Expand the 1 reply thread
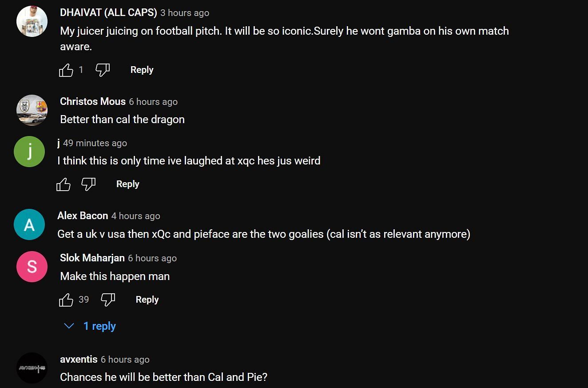This screenshot has height=388, width=588. pos(91,326)
